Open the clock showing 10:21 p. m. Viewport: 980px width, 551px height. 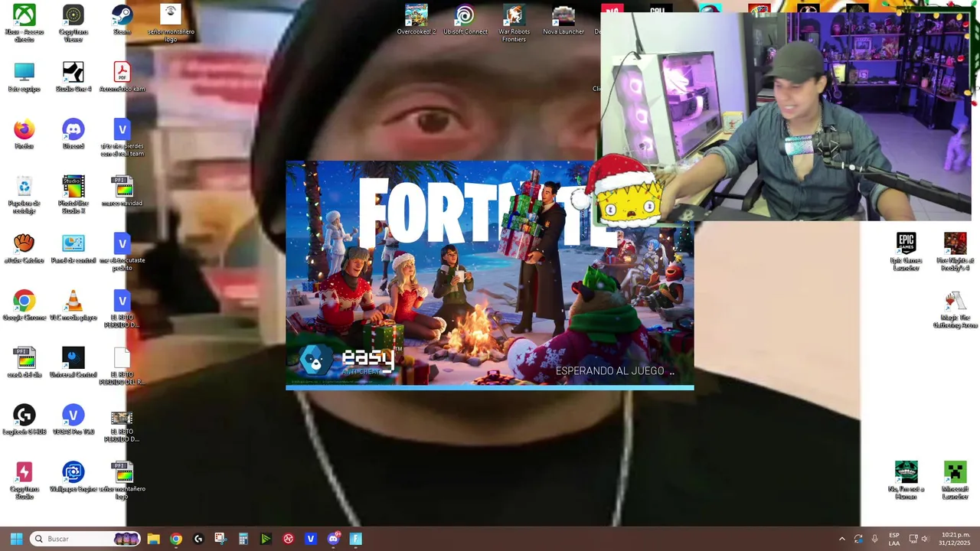pos(955,539)
